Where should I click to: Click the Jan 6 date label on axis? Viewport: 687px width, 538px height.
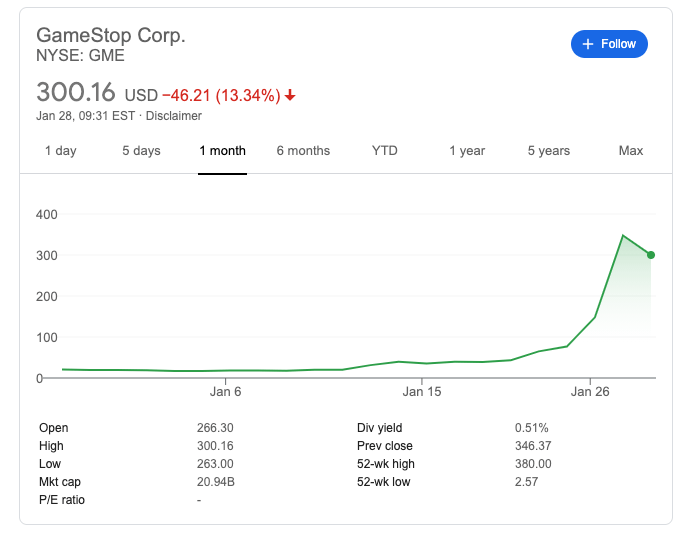226,391
